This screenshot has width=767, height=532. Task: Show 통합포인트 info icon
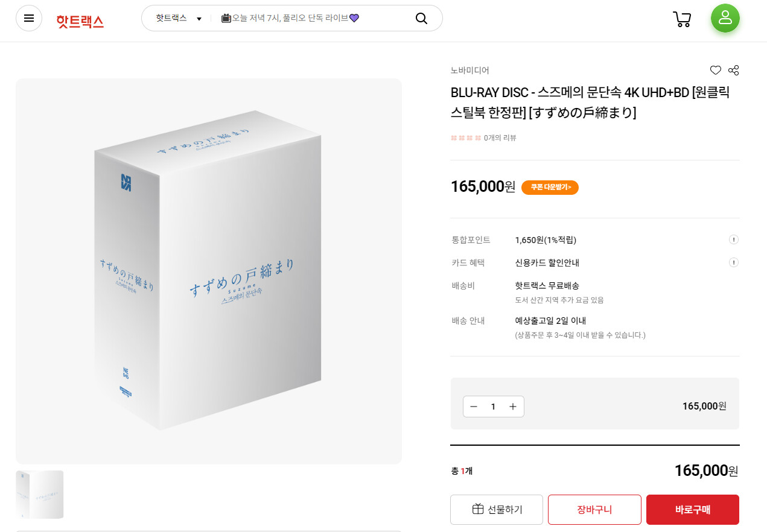pos(733,239)
